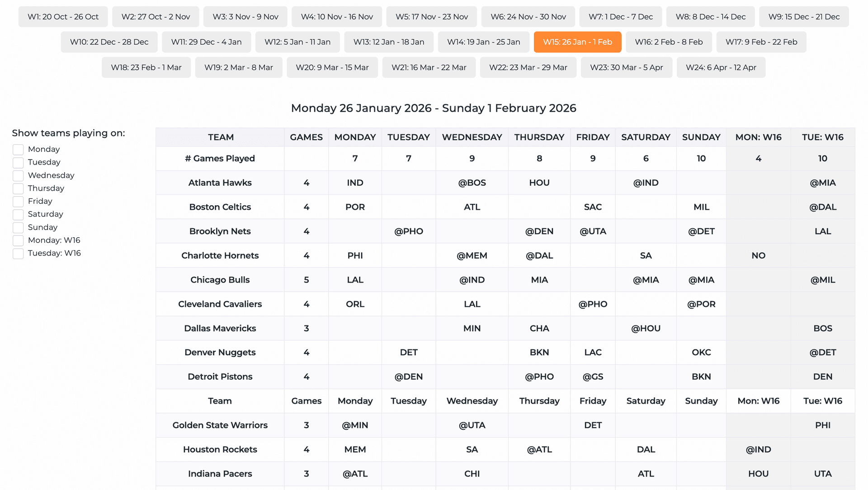This screenshot has width=868, height=490.
Task: Check the Tuesday: W16 checkbox
Action: (18, 254)
